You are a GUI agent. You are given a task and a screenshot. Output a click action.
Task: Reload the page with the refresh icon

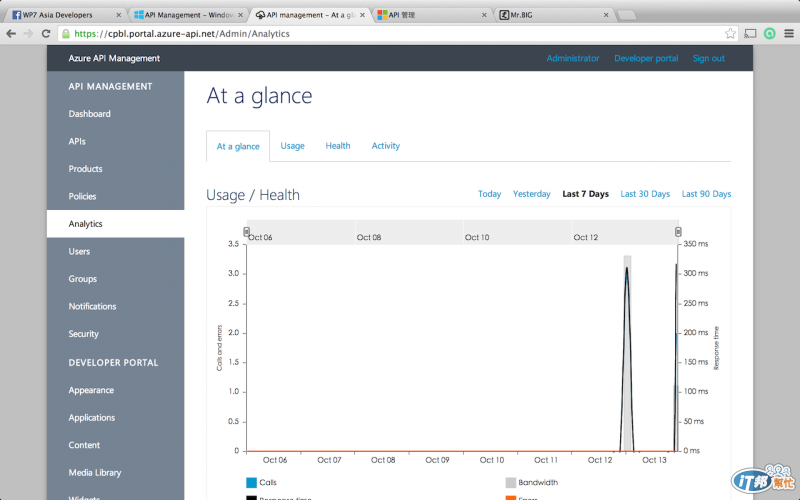[x=46, y=34]
